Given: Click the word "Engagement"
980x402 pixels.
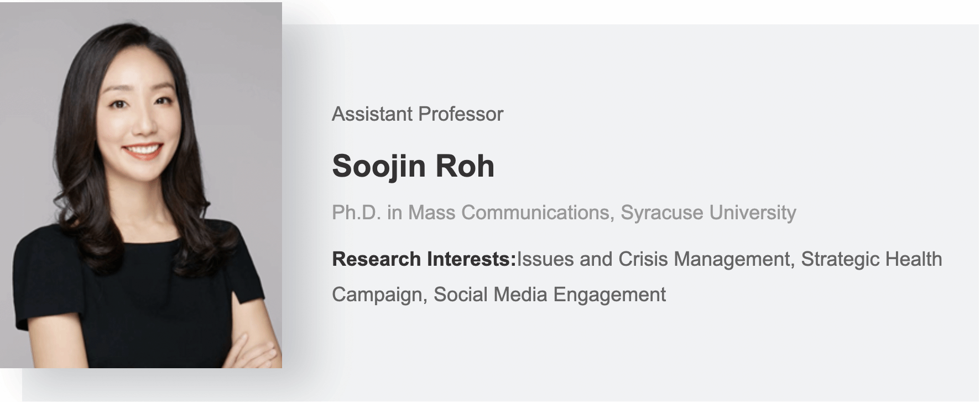Looking at the screenshot, I should click(x=609, y=295).
